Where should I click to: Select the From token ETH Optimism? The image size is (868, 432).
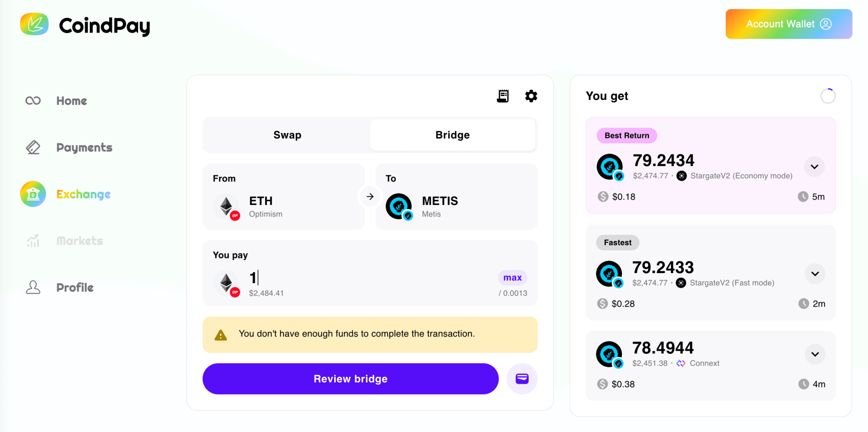284,196
